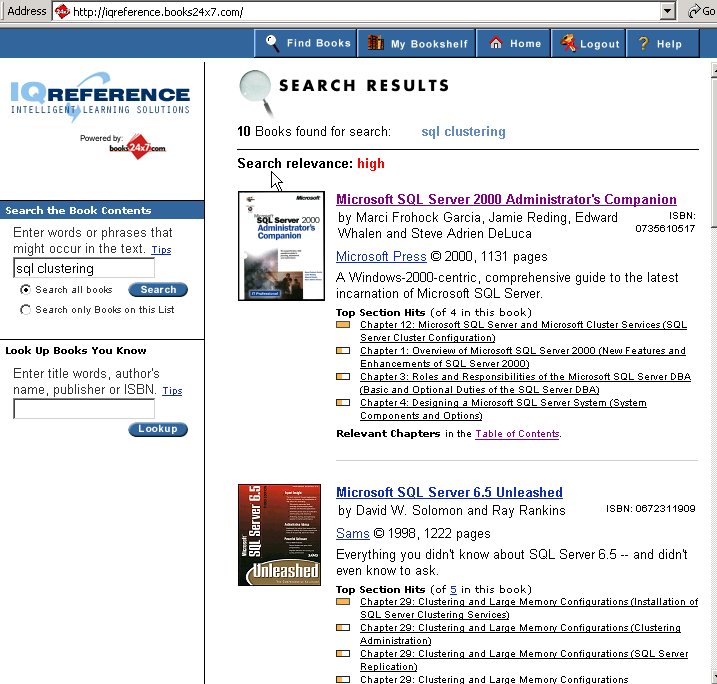Click the Go arrow icon
This screenshot has width=717, height=684.
coord(694,11)
